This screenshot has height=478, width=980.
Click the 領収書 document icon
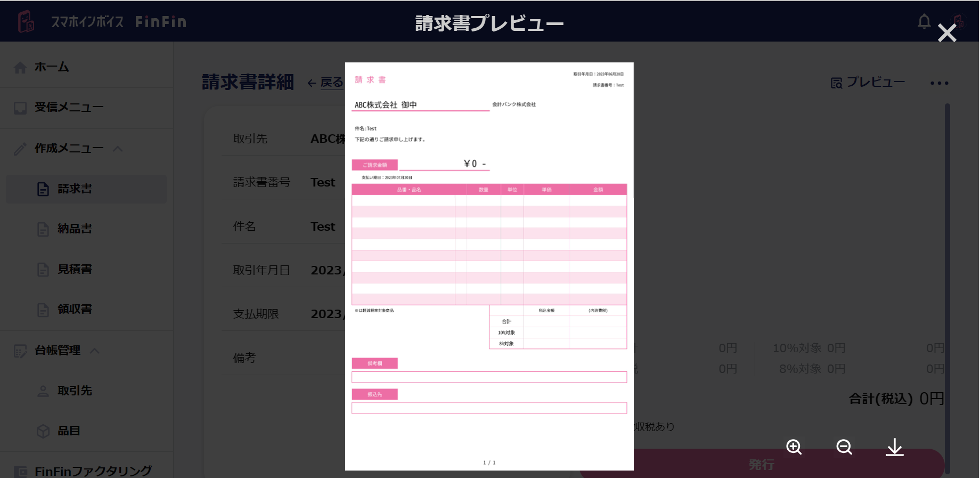[43, 310]
